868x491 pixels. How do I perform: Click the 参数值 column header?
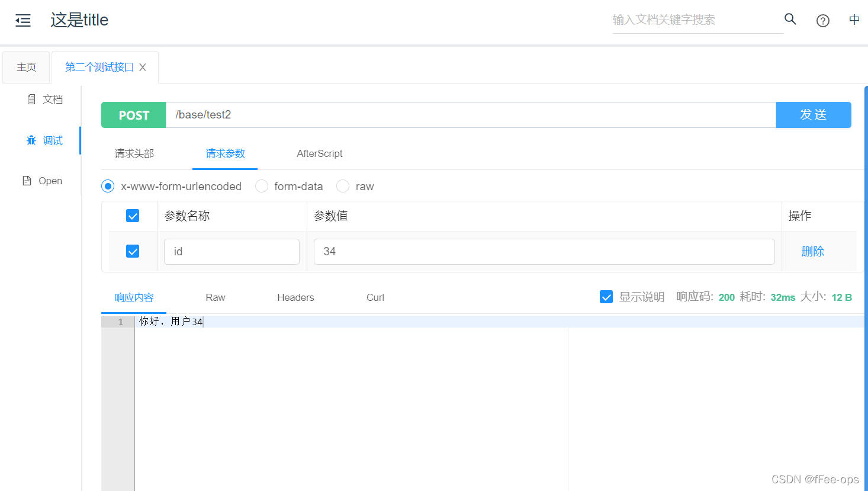pyautogui.click(x=331, y=216)
